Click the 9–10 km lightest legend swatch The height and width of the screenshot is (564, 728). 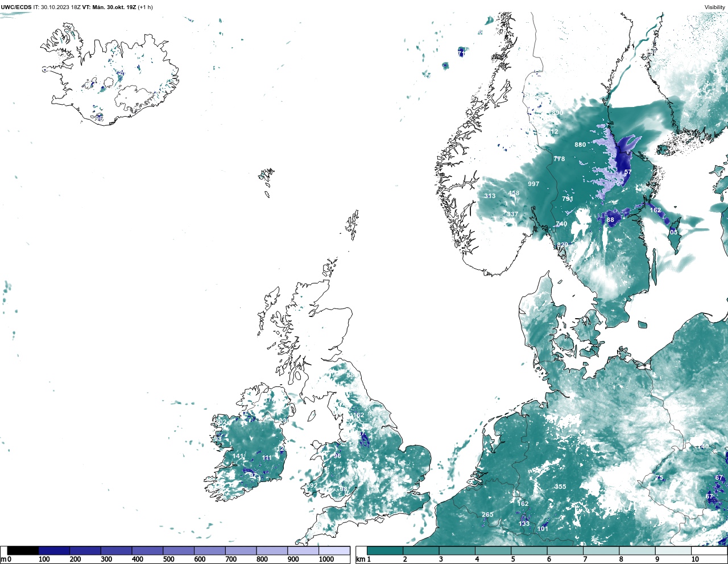tap(673, 551)
